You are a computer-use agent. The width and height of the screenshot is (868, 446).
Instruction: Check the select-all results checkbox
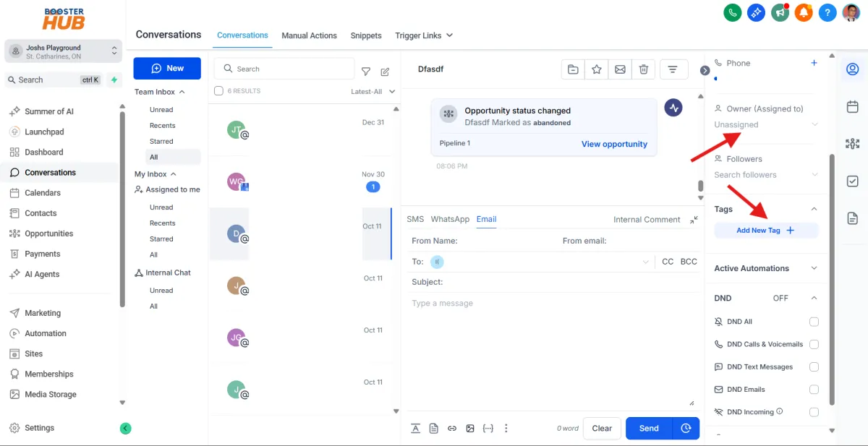pyautogui.click(x=219, y=91)
